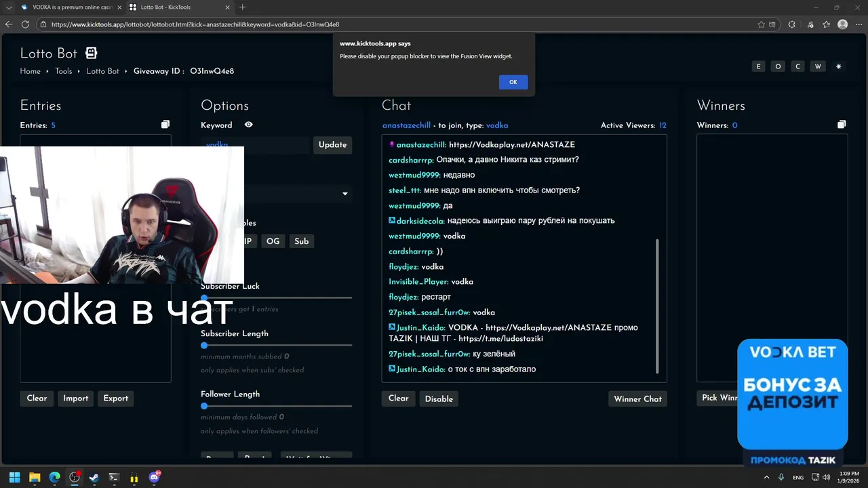Image resolution: width=868 pixels, height=488 pixels.
Task: Open browser extensions puzzle icon
Action: (791, 24)
